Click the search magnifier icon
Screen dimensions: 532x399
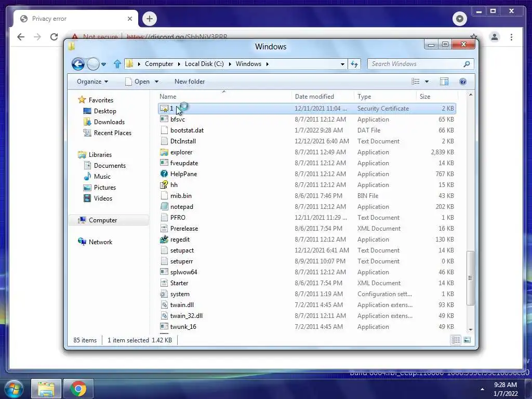point(467,64)
